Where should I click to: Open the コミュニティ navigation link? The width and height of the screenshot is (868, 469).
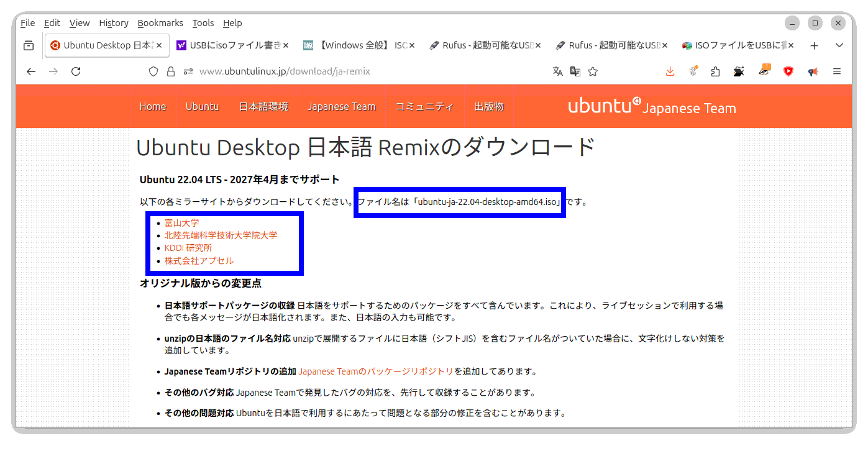(x=425, y=107)
